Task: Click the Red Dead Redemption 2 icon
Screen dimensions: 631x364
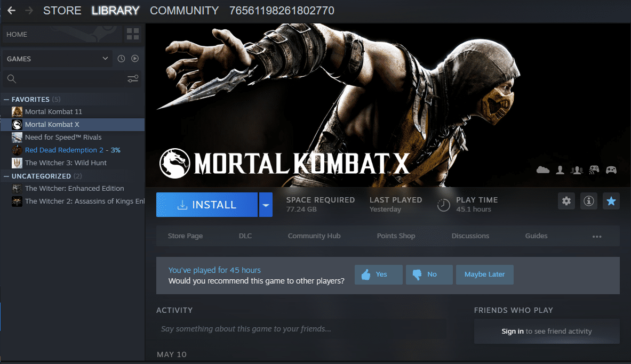Action: pyautogui.click(x=17, y=150)
